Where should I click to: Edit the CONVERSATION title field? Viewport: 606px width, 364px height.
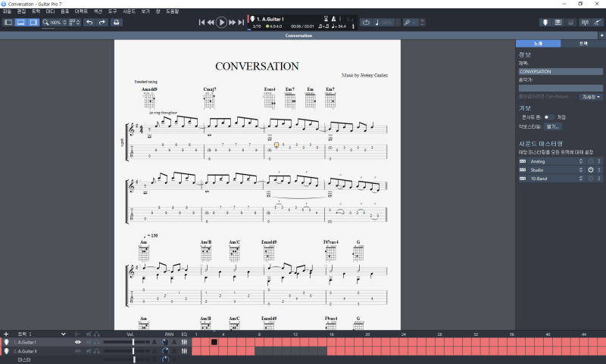tap(561, 71)
